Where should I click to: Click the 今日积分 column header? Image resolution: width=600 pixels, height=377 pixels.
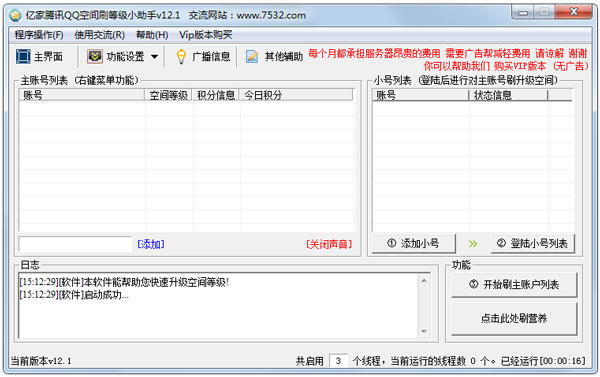(296, 95)
